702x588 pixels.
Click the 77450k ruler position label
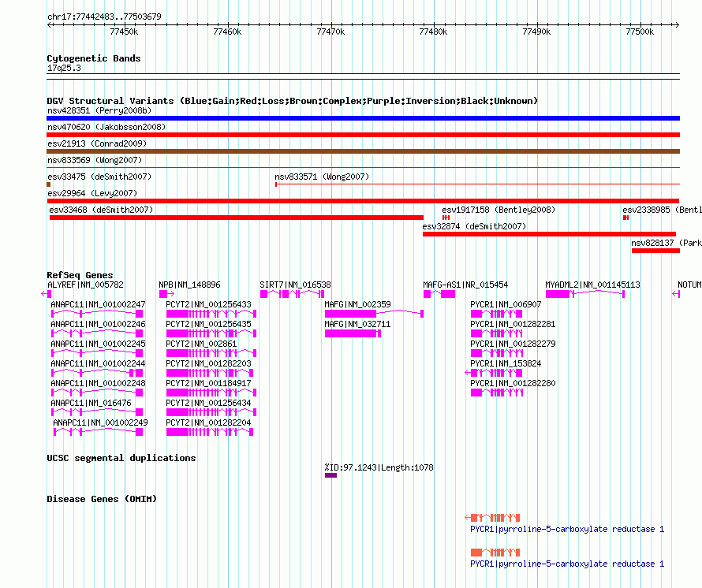[124, 32]
